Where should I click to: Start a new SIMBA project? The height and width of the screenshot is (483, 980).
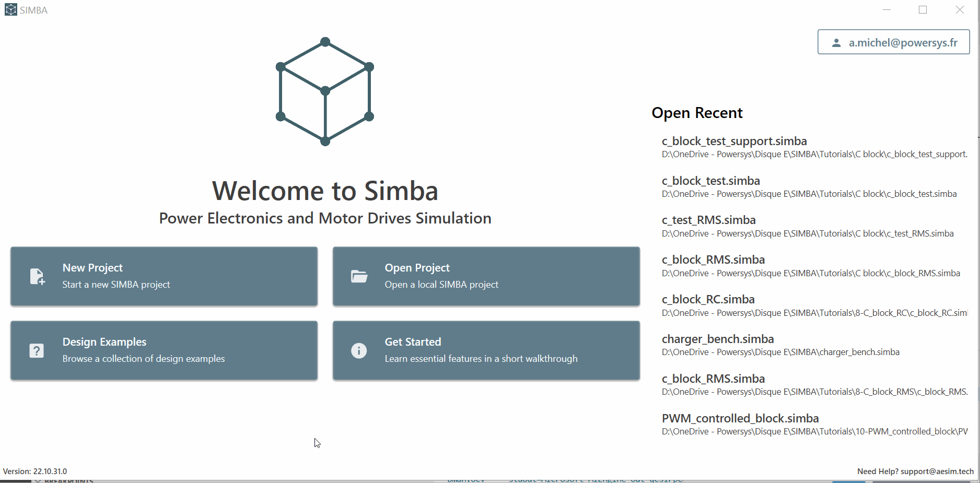point(164,276)
